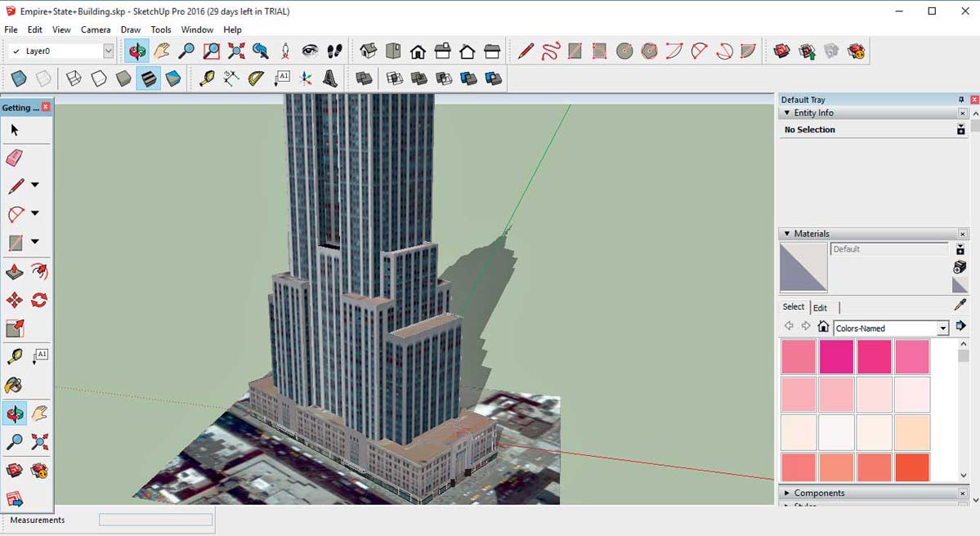Viewport: 980px width, 536px height.
Task: Enable Shaded face style
Action: tap(123, 78)
